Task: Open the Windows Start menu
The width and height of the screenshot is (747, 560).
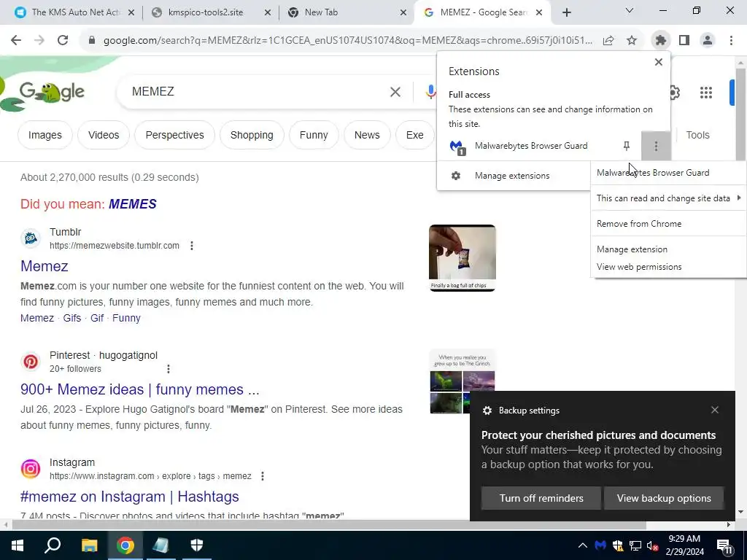Action: (x=18, y=545)
